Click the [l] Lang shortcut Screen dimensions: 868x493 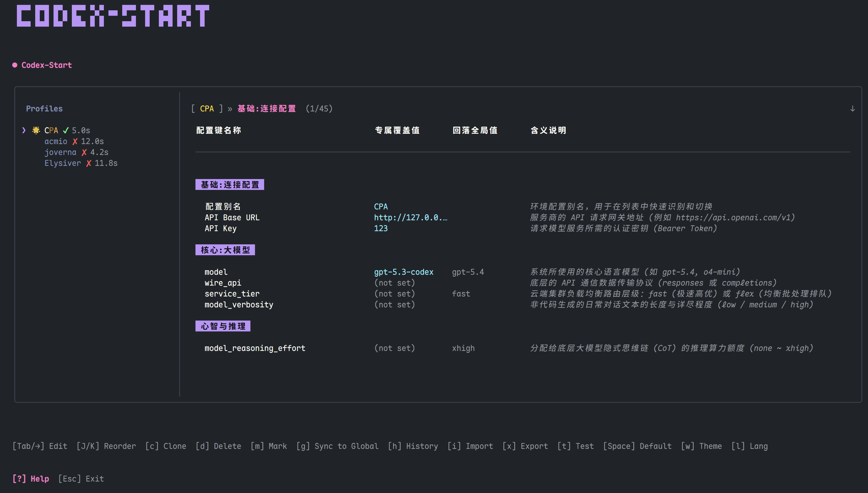(749, 446)
